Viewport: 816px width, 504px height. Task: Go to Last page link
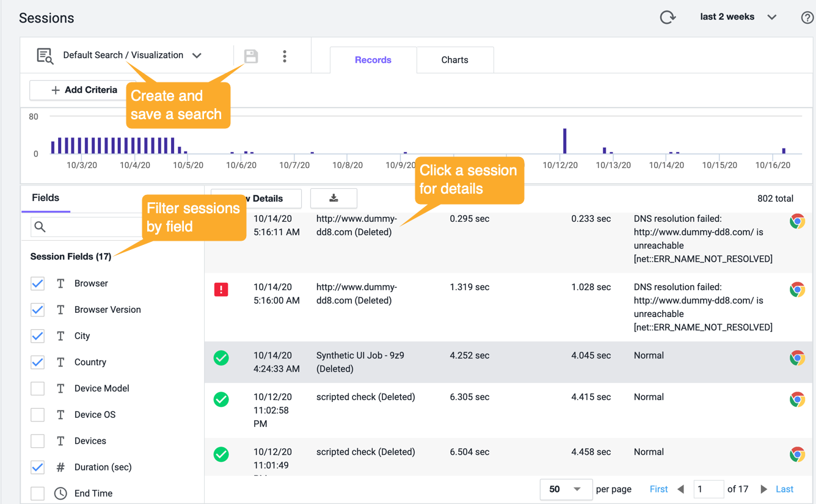pos(785,489)
